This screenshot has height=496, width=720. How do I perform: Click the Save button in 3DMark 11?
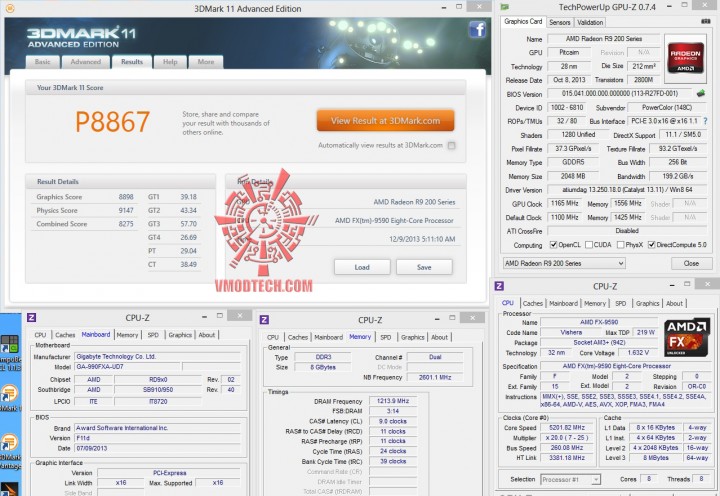point(424,267)
